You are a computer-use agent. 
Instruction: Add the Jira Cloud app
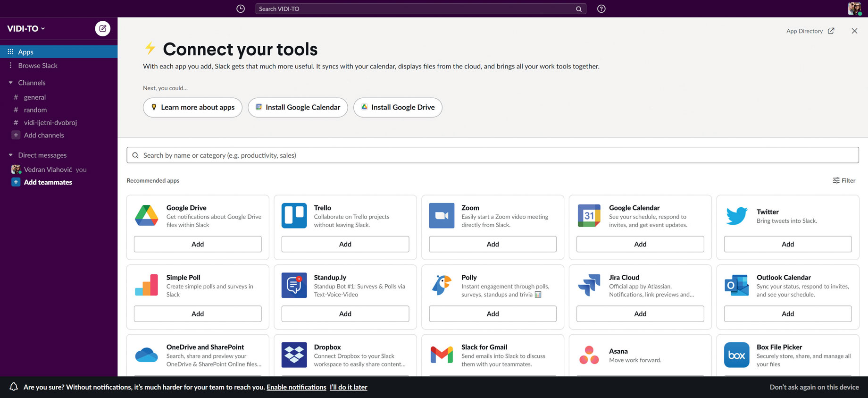tap(640, 314)
